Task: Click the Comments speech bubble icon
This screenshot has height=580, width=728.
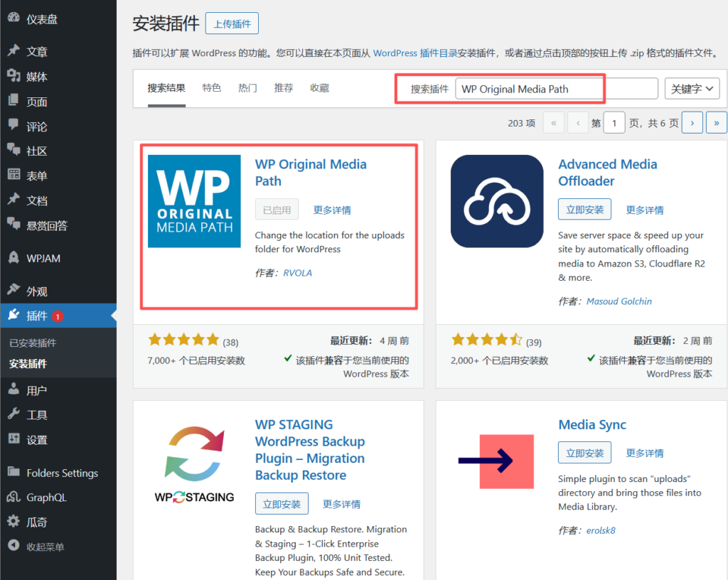Action: pos(13,126)
